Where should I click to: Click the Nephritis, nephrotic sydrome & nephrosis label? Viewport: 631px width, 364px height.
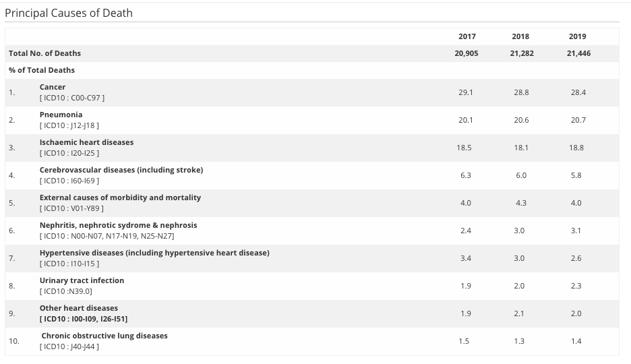[x=119, y=225]
